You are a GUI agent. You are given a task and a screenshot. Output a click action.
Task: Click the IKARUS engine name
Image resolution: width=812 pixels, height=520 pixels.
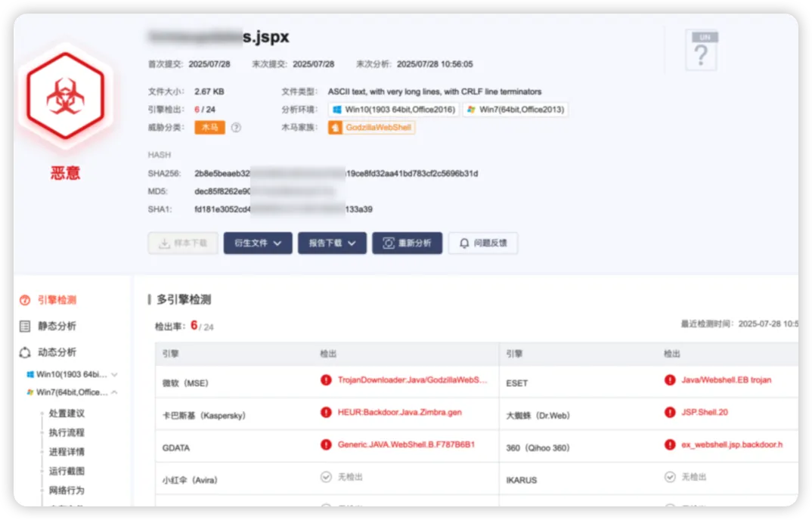(521, 480)
